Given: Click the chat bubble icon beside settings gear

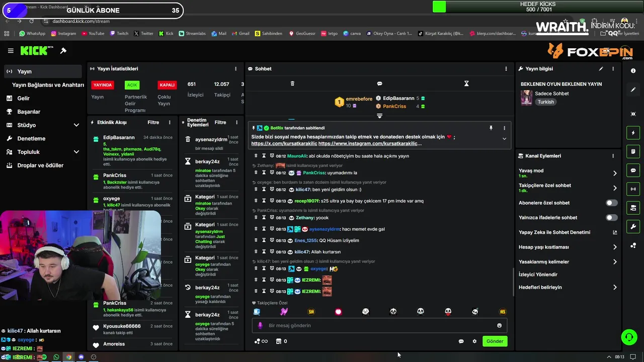Looking at the screenshot, I should pyautogui.click(x=461, y=341).
